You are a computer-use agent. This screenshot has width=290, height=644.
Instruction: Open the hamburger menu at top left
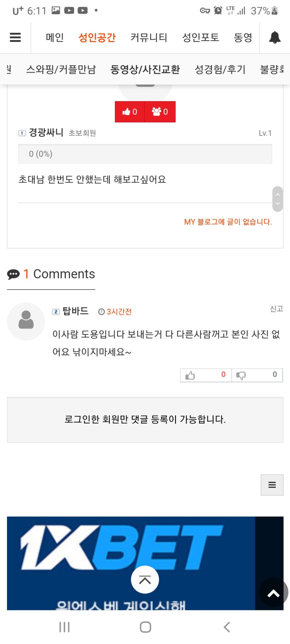(15, 37)
